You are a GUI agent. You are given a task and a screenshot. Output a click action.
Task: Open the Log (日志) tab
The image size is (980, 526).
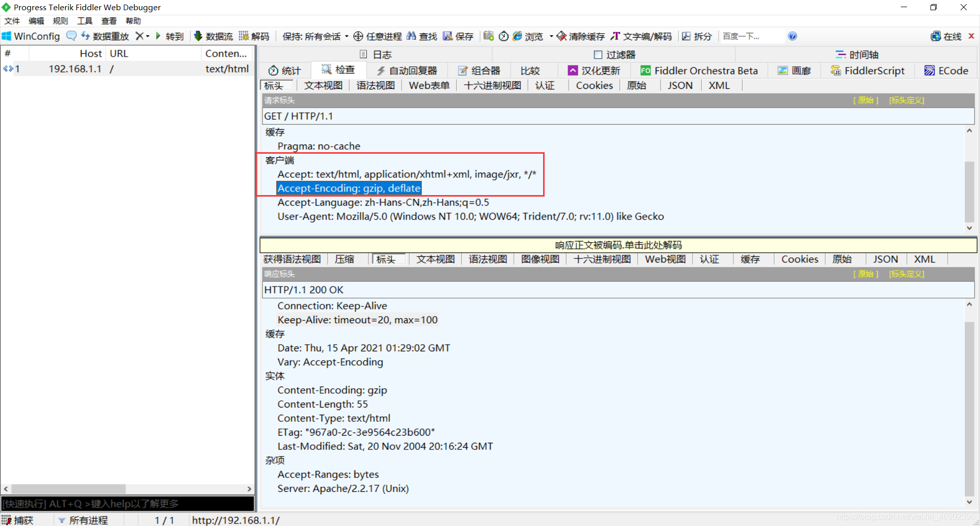coord(376,55)
